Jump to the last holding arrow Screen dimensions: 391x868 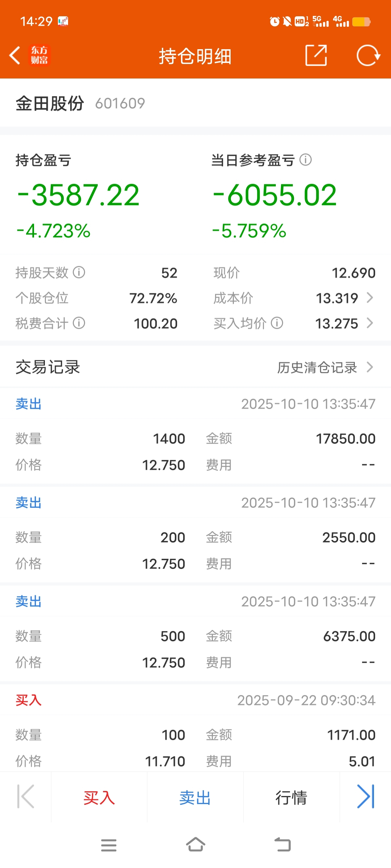365,796
